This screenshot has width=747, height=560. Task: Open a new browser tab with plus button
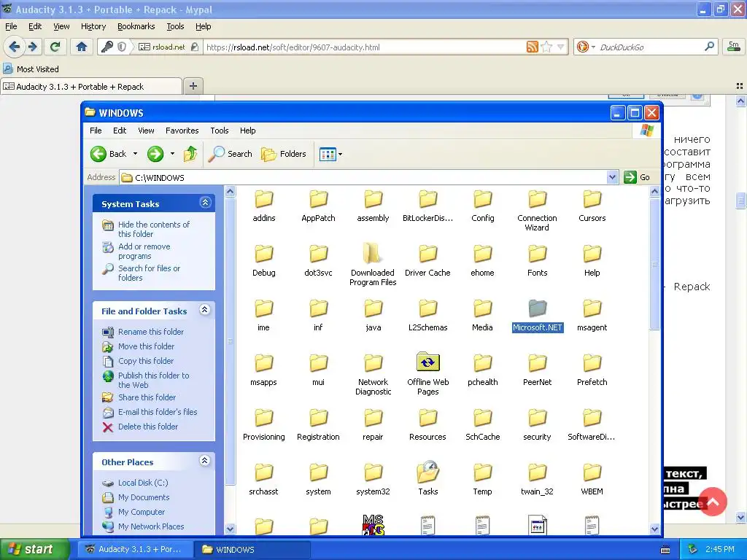(193, 86)
